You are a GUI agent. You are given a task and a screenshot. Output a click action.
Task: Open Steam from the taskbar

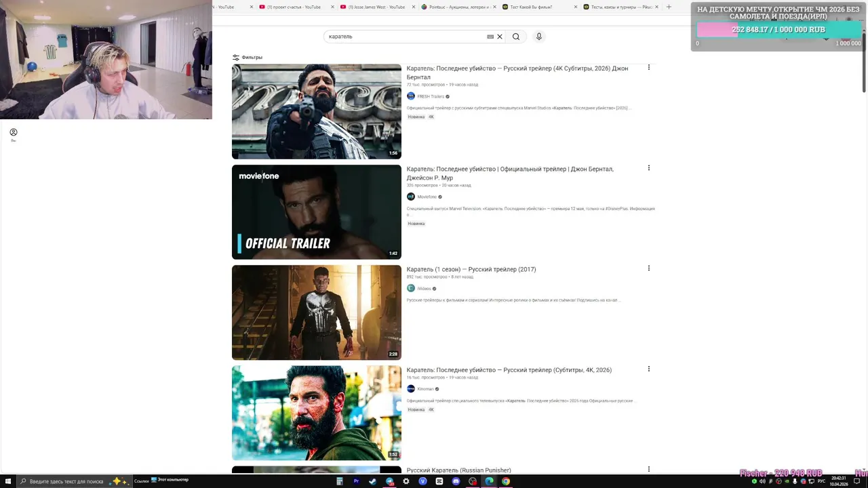point(372,481)
